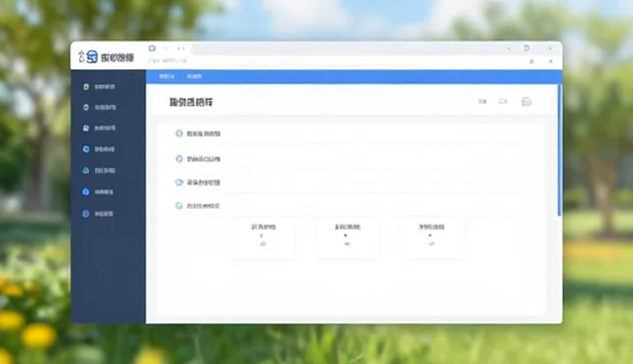Click the circle icon of fourth list row

[x=179, y=206]
